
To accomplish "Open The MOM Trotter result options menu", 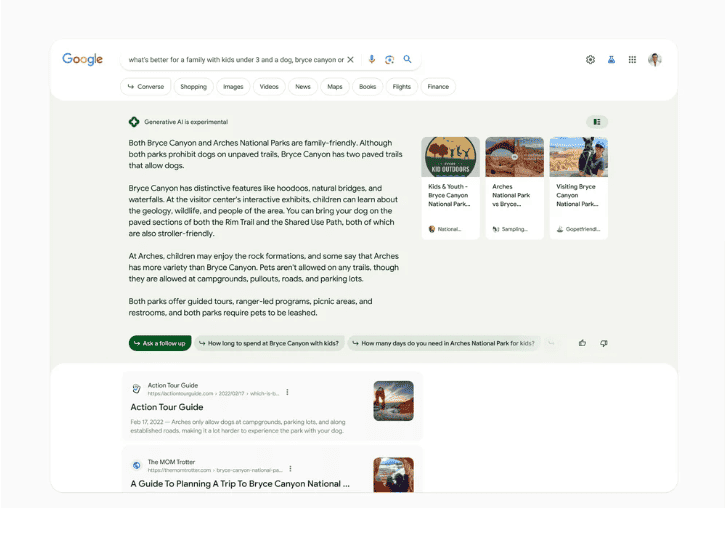I will pos(290,469).
